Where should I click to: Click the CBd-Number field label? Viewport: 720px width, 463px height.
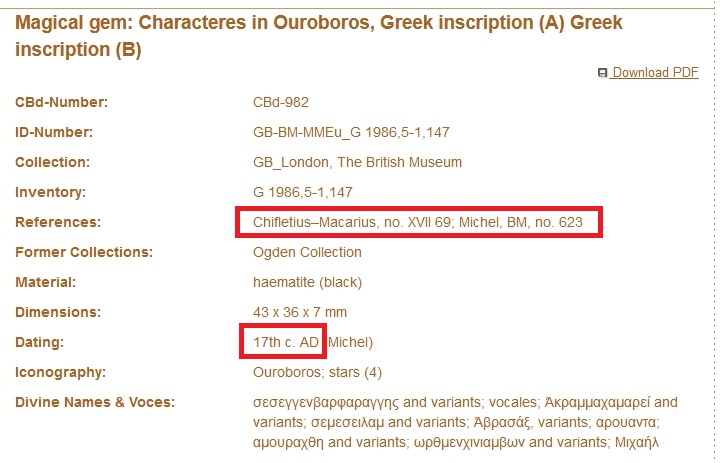pyautogui.click(x=61, y=102)
